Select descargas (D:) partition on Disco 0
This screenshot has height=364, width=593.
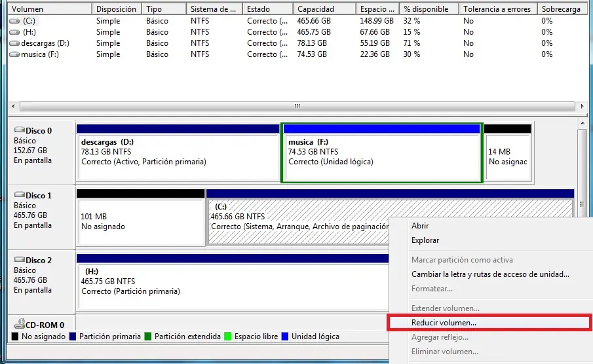click(x=178, y=153)
